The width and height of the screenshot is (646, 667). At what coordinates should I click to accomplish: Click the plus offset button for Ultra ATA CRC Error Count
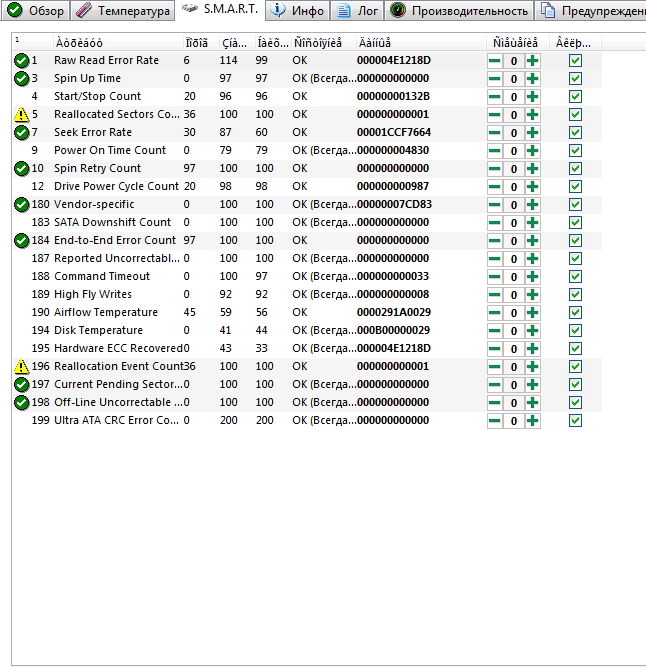[532, 421]
